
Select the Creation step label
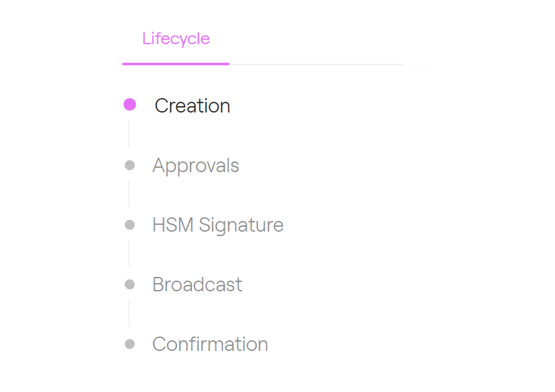[192, 106]
